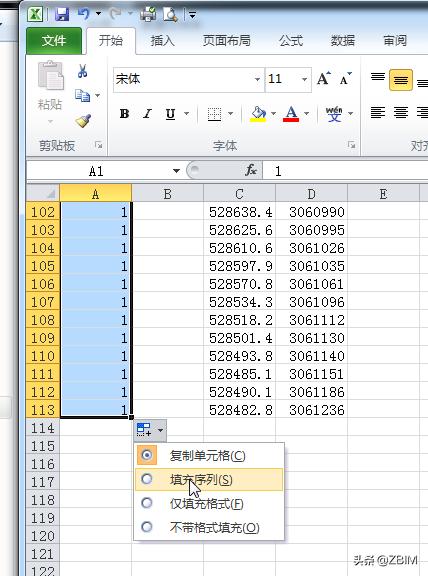The height and width of the screenshot is (576, 428).
Task: Toggle bold formatting
Action: click(x=125, y=114)
